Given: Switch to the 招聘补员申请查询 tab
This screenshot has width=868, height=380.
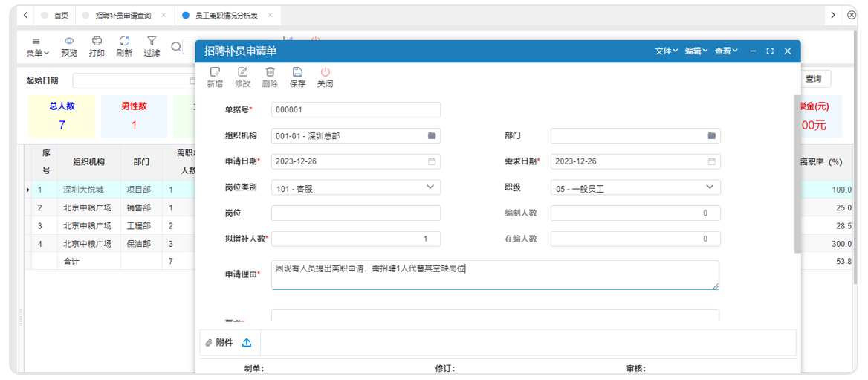Looking at the screenshot, I should (x=123, y=16).
